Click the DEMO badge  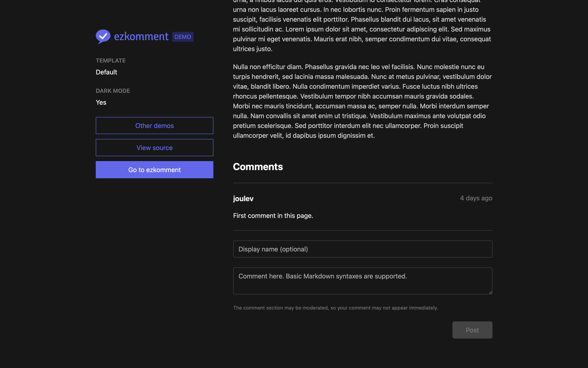(x=183, y=37)
